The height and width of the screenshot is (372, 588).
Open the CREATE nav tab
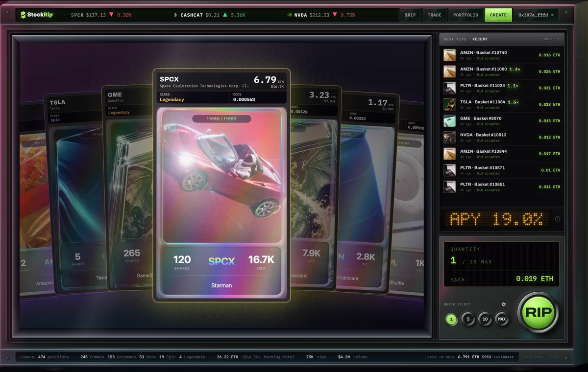click(x=498, y=15)
